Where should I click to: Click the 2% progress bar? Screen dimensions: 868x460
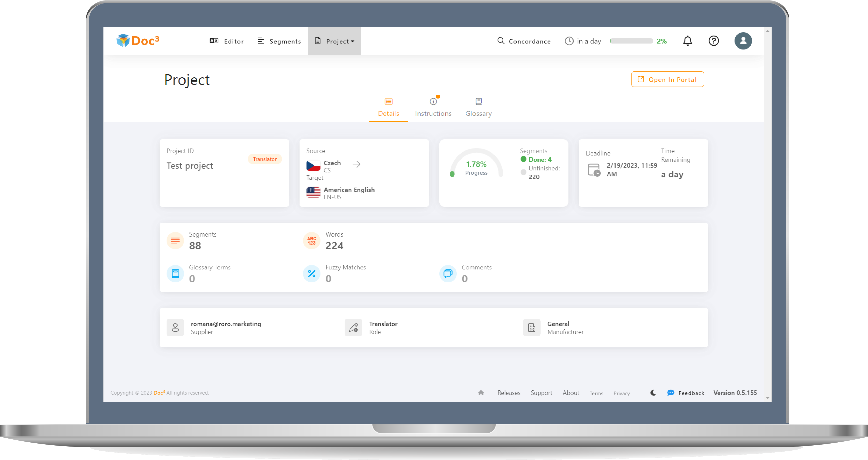click(632, 41)
